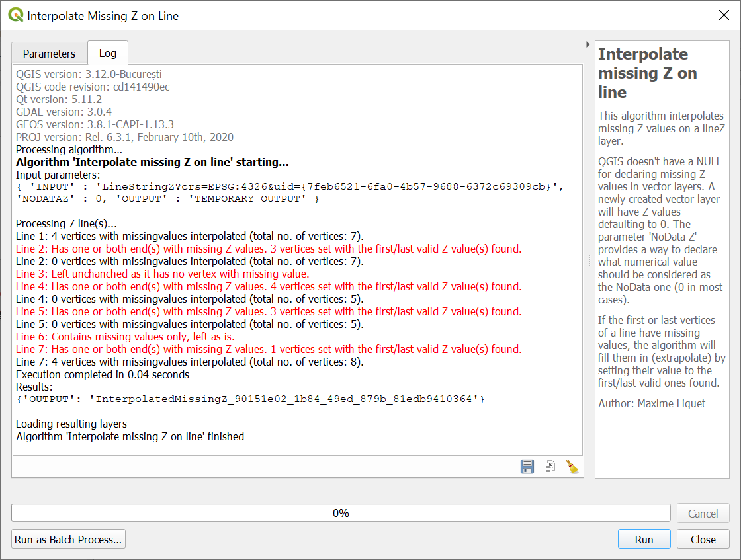Viewport: 741px width, 560px height.
Task: Click help paragraph starting 'If the first or last'
Action: tap(662, 352)
